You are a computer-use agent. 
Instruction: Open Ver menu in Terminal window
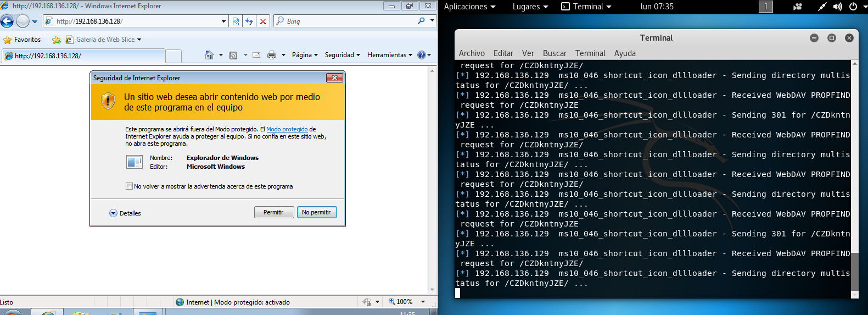(x=528, y=53)
